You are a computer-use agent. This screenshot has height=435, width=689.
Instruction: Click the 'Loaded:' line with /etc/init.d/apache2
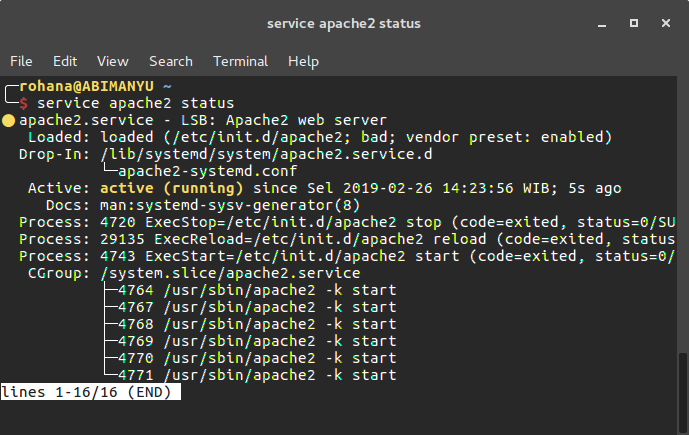320,137
